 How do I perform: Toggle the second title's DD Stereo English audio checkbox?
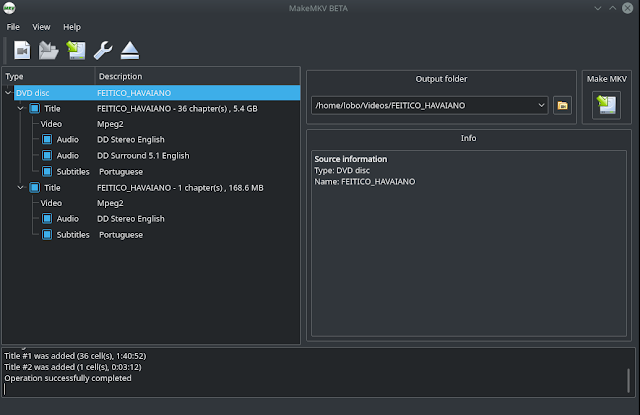coord(47,219)
